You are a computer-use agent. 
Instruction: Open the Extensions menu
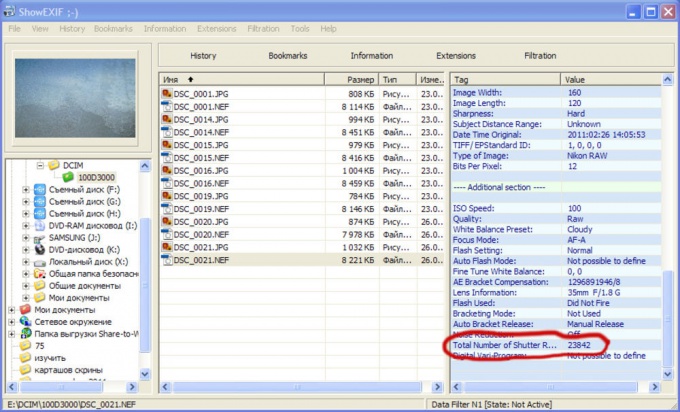tap(216, 29)
